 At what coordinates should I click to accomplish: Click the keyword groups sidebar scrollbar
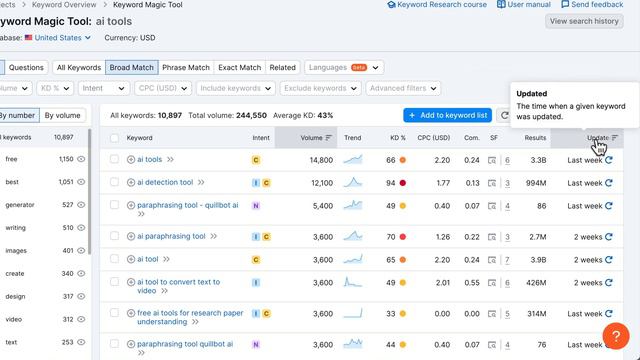(x=89, y=192)
